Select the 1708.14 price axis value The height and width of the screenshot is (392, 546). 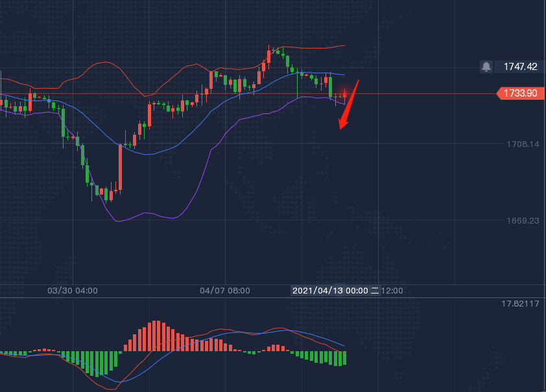tap(523, 144)
